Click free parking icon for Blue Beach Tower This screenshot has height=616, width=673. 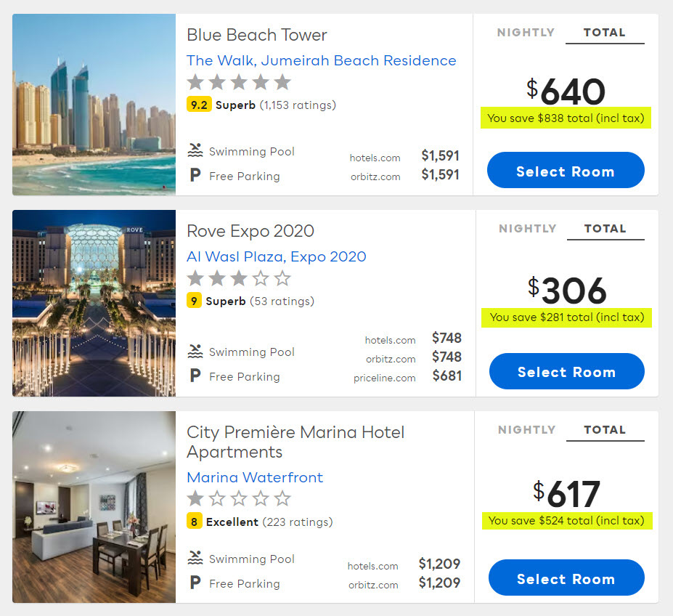195,176
